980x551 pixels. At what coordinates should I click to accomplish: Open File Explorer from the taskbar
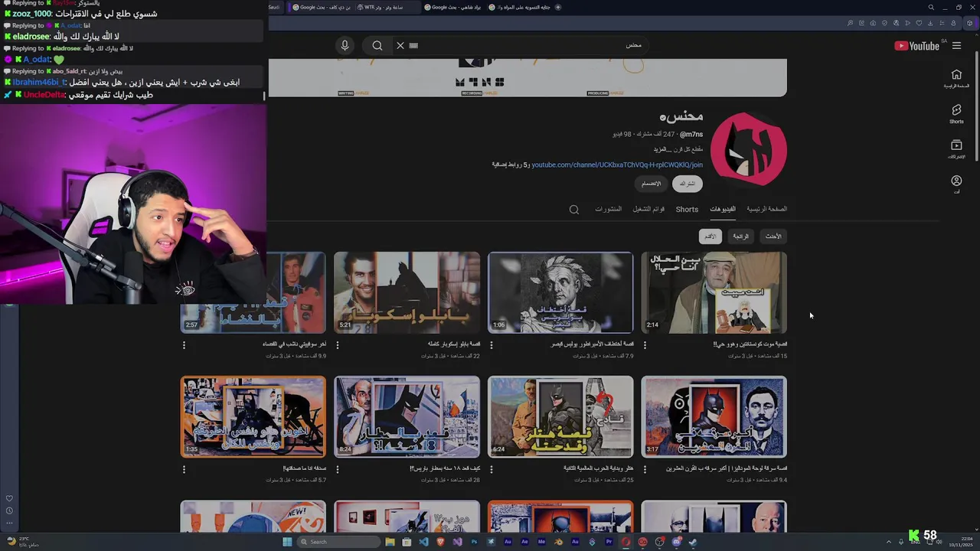[390, 542]
